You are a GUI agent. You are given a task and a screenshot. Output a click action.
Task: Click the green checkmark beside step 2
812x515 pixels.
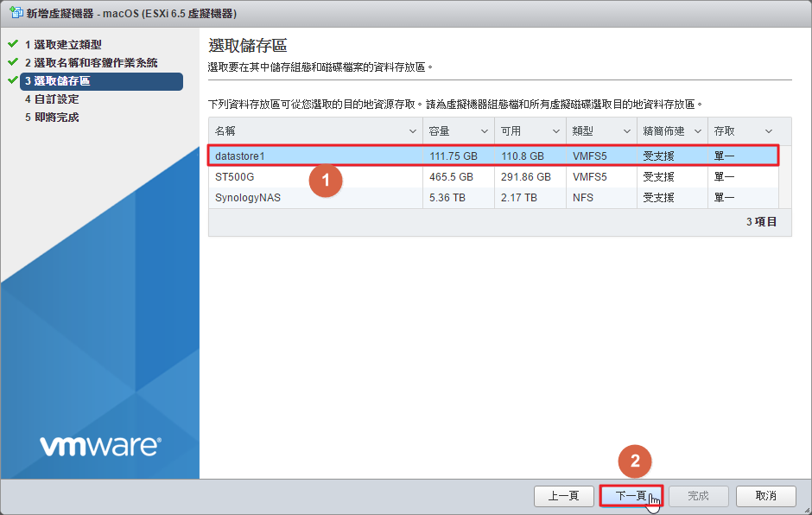(13, 61)
